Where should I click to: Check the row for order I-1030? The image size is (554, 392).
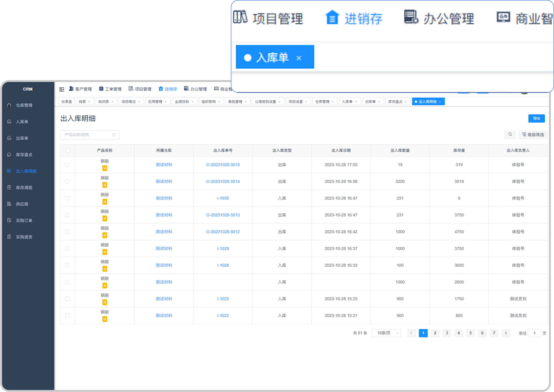click(67, 198)
